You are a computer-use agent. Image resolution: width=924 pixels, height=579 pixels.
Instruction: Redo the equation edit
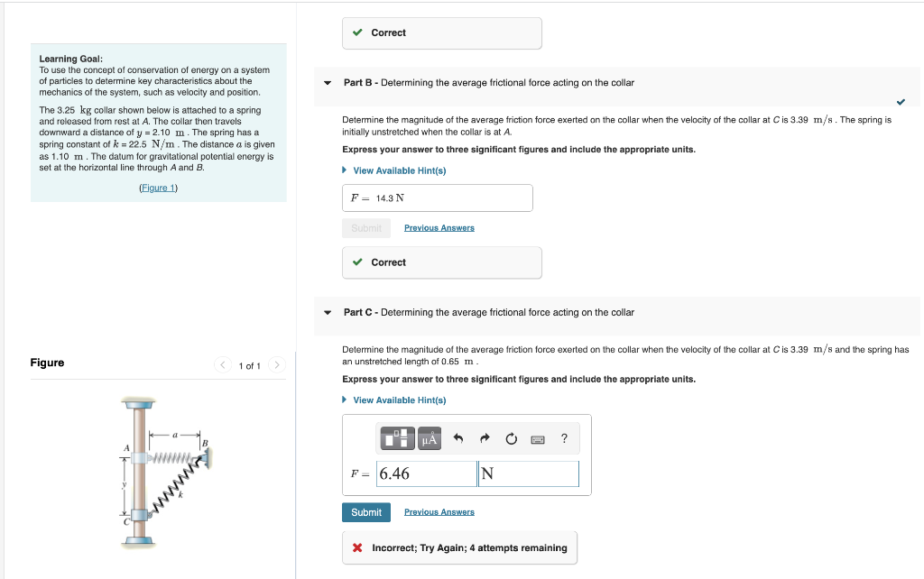[485, 438]
